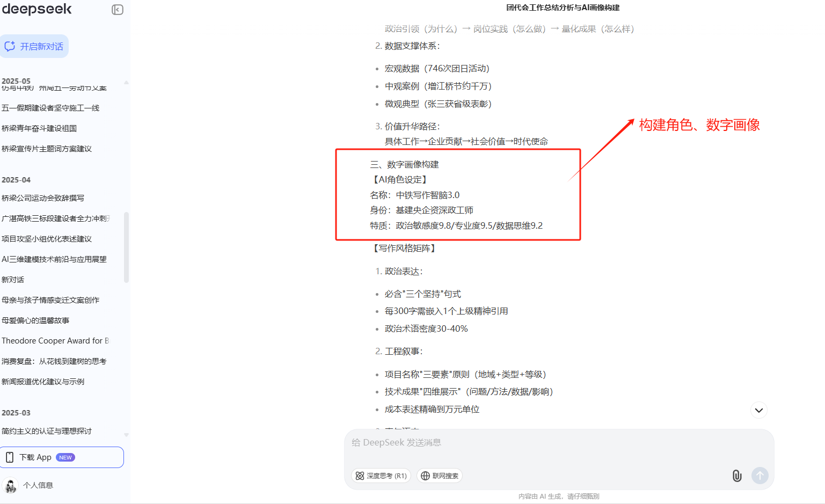Viewport: 825px width, 504px height.
Task: Open chat 桥梁公司运动会致辞撰写
Action: tap(43, 198)
